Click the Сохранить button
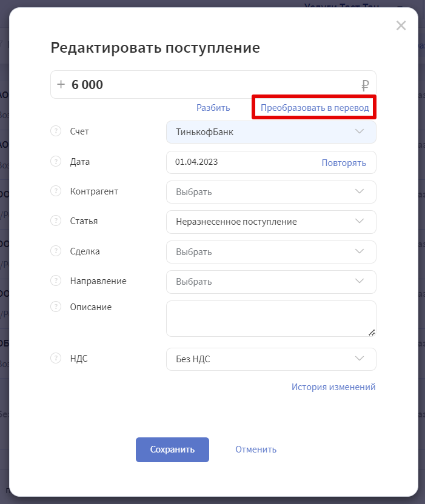 [x=172, y=449]
